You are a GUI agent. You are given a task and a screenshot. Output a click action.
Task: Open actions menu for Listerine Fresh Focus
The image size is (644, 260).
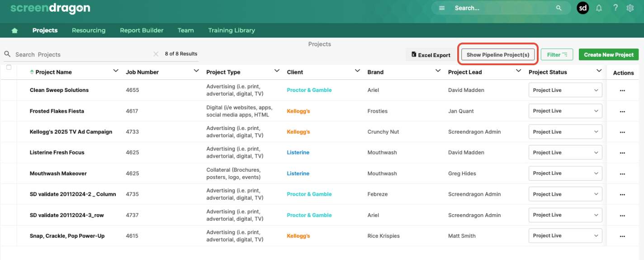622,153
